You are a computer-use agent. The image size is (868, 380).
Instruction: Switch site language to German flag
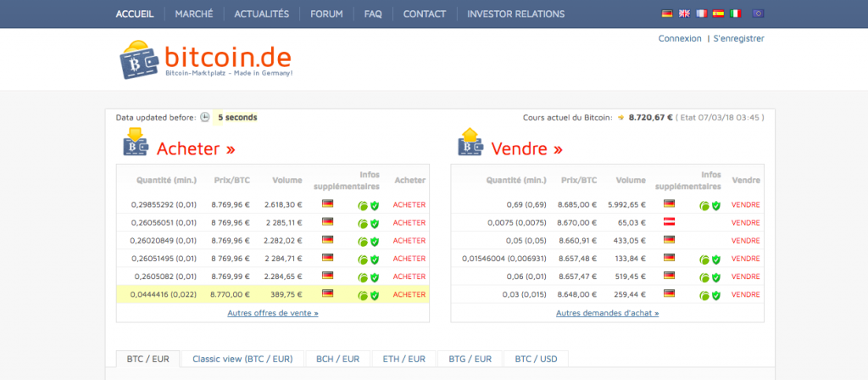pyautogui.click(x=667, y=14)
